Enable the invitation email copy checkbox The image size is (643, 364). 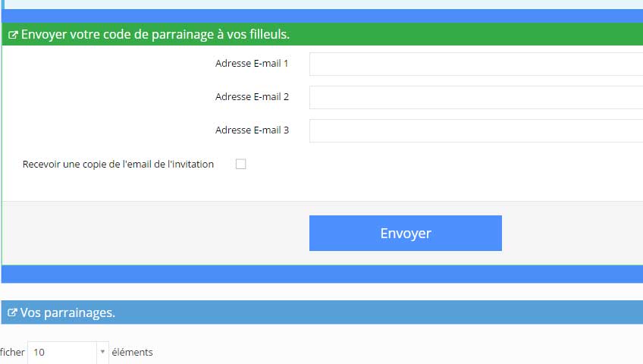240,164
